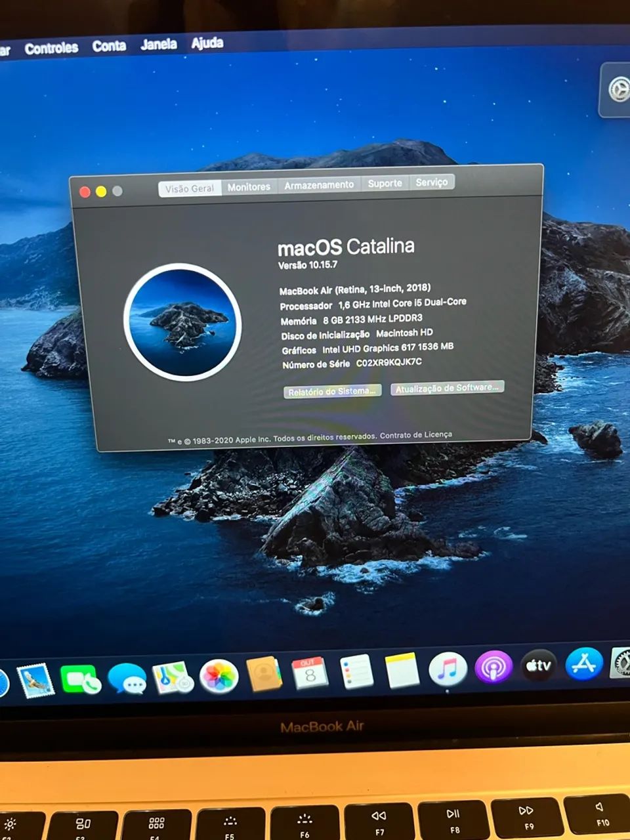Click the 8 GB 2133 MHz LPDDR3 value
Viewport: 630px width, 840px height.
click(x=373, y=319)
